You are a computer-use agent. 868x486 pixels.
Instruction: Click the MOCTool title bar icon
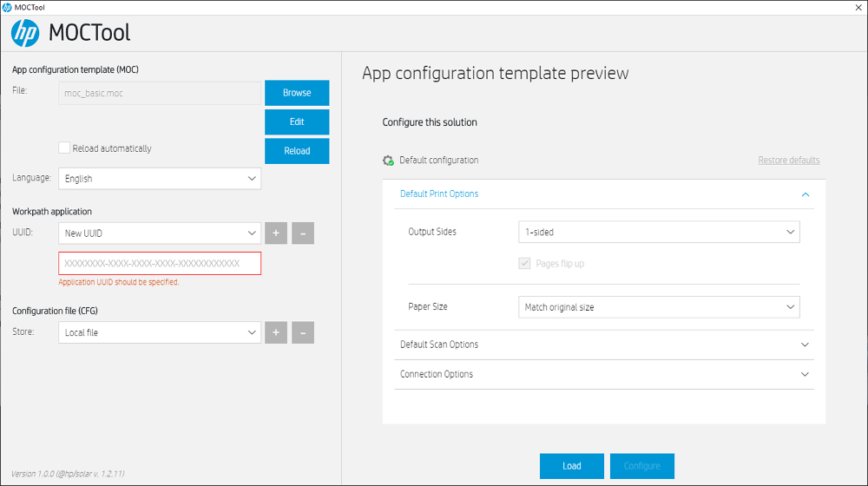point(7,7)
